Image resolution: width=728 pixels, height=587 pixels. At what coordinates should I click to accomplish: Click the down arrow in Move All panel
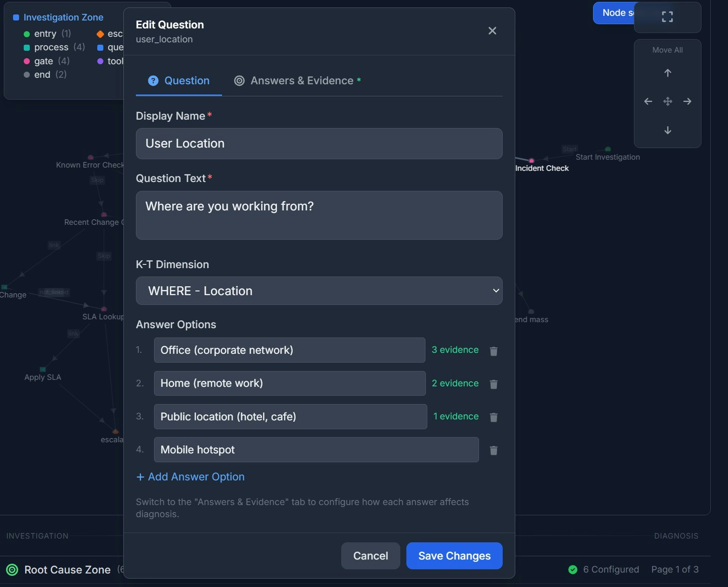(667, 130)
